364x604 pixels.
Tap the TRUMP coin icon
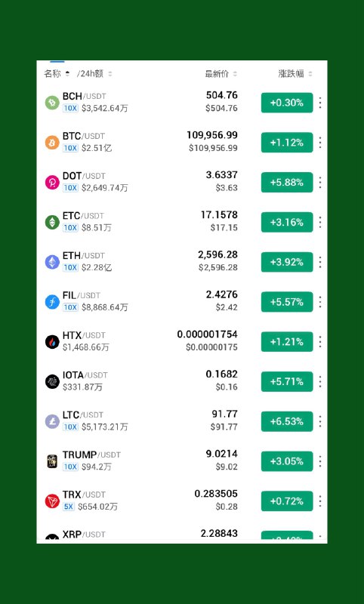click(x=52, y=461)
